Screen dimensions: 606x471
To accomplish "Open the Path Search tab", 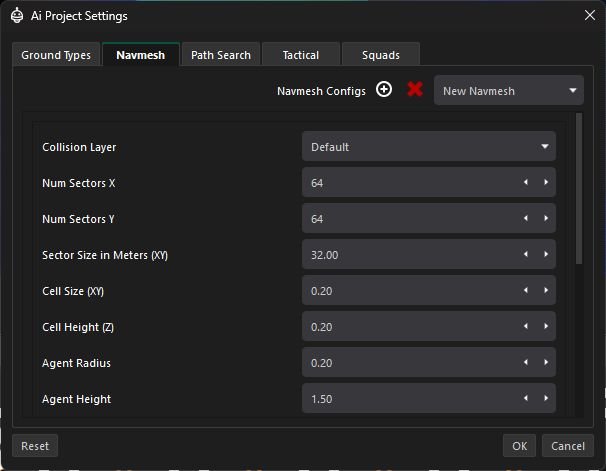I will (221, 55).
